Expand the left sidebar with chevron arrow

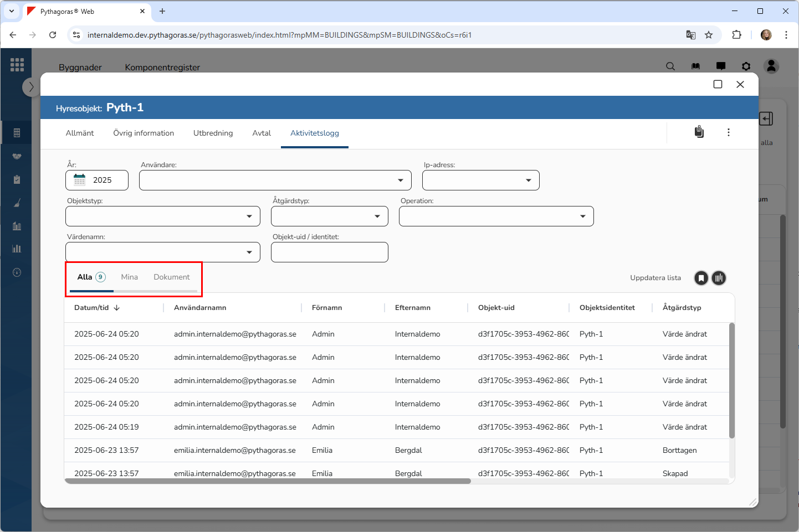(31, 87)
